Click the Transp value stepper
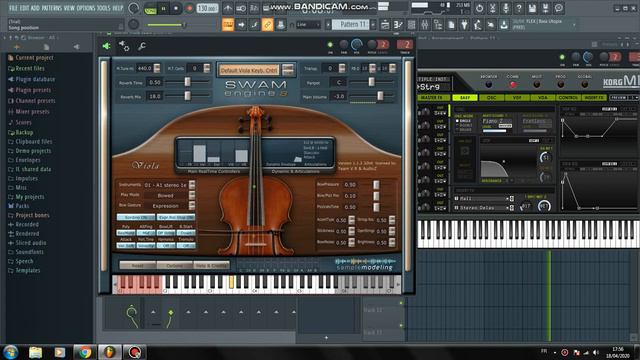 (342, 68)
